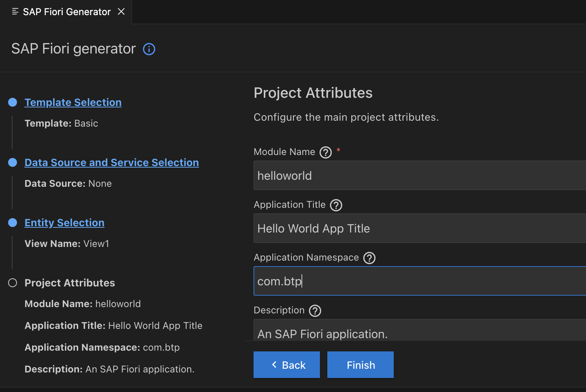This screenshot has height=392, width=586.
Task: Click the Finish button
Action: pyautogui.click(x=361, y=365)
